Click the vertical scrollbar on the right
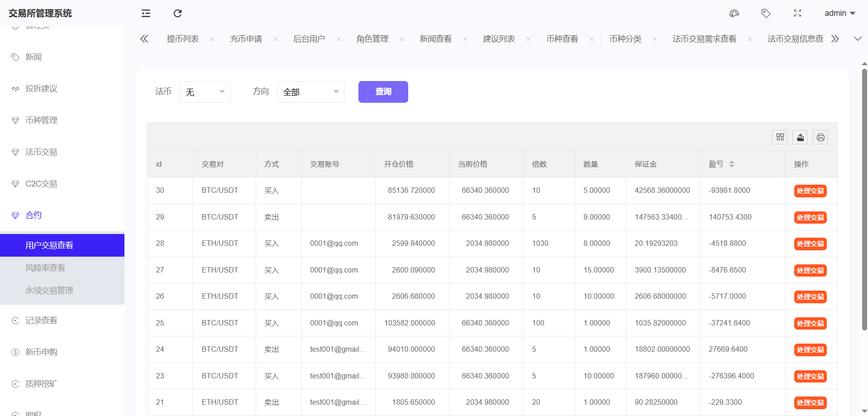The width and height of the screenshot is (868, 416). coord(864,199)
